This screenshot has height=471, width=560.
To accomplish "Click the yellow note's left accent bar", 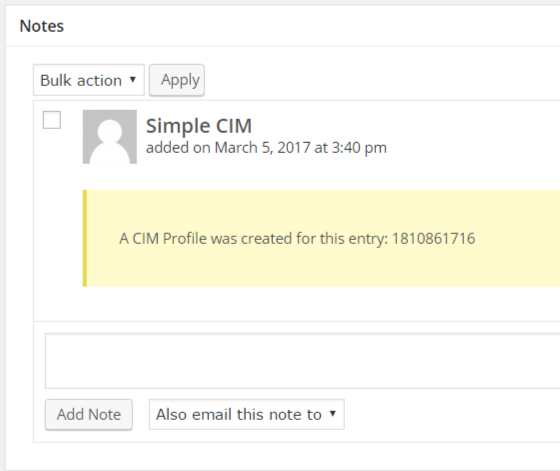I will (x=85, y=238).
